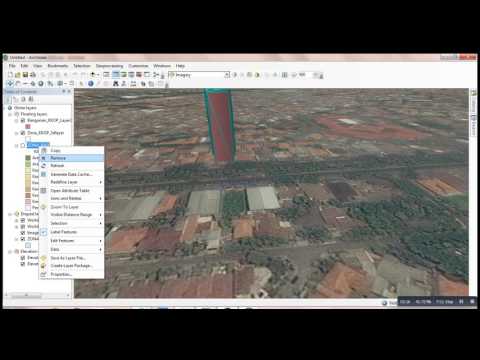Click the red extruded polygon in globe view

tap(221, 127)
